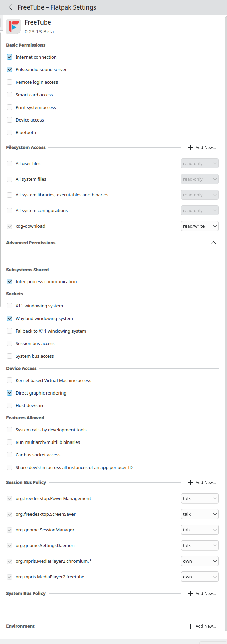Screen dimensions: 227x644
Task: Click the plus icon in Environment section
Action: [190, 626]
